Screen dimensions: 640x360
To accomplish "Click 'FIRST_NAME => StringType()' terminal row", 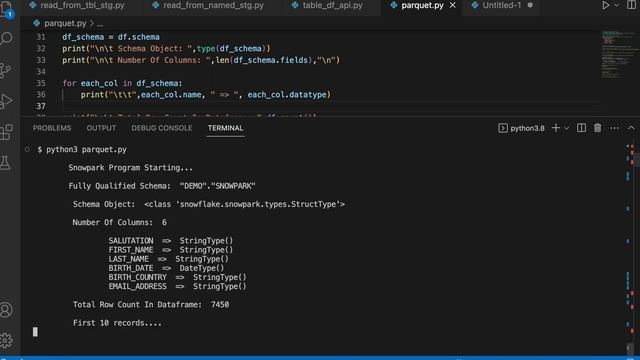I will 171,250.
